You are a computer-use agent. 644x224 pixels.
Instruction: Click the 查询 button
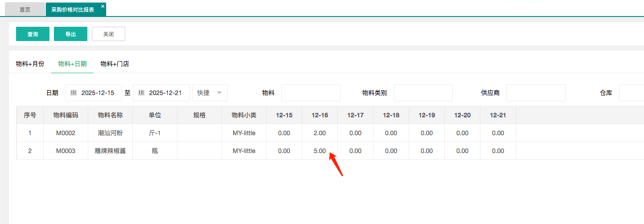(x=33, y=34)
